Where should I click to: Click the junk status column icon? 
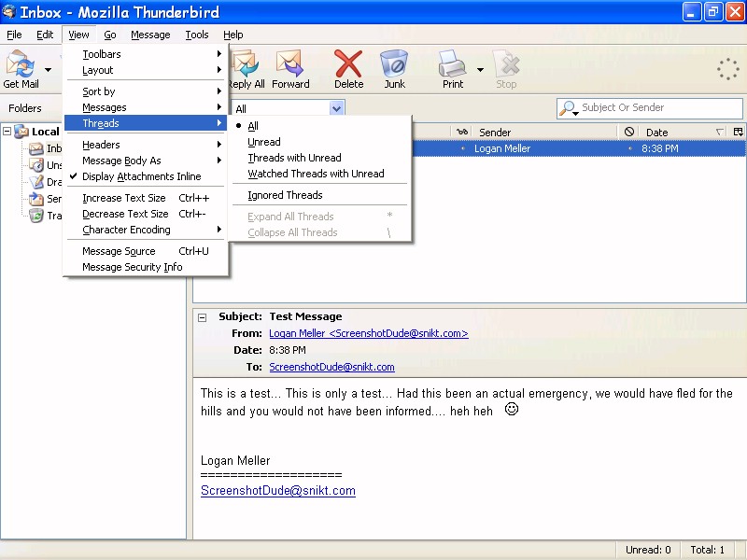(x=628, y=132)
